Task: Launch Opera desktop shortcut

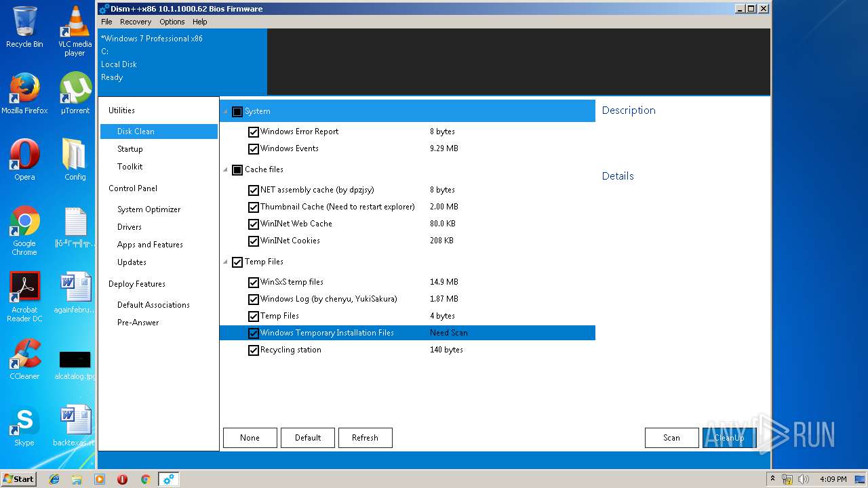Action: point(24,160)
